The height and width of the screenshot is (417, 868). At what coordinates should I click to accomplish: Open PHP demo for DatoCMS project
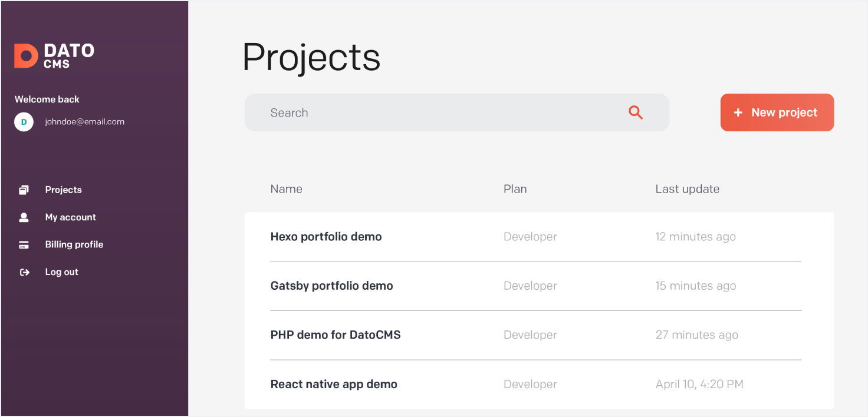point(335,335)
